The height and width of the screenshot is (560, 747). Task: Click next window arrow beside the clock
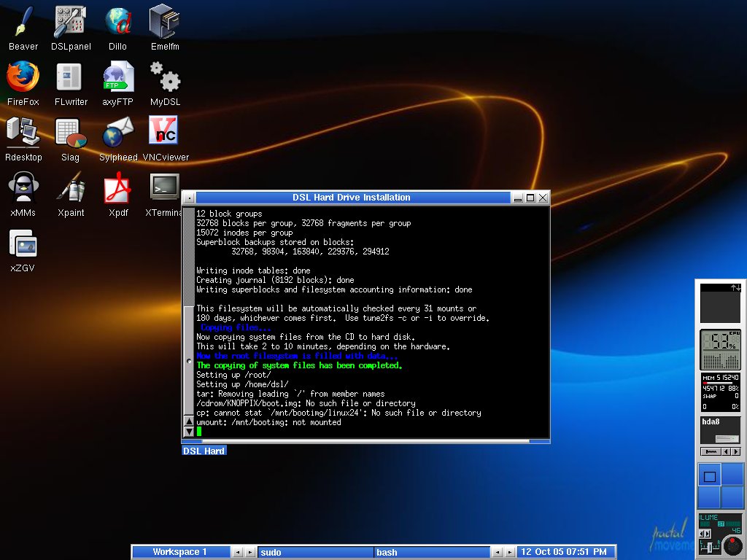coord(509,553)
